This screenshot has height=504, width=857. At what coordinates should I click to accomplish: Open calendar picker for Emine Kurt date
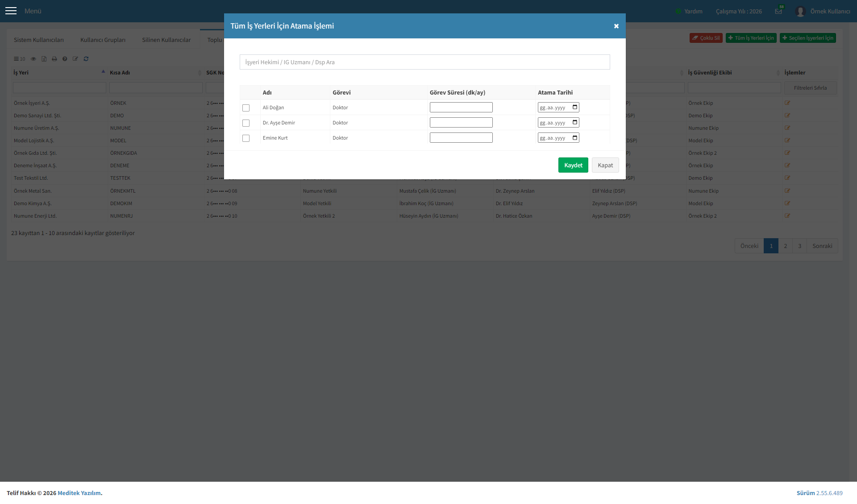click(x=575, y=137)
